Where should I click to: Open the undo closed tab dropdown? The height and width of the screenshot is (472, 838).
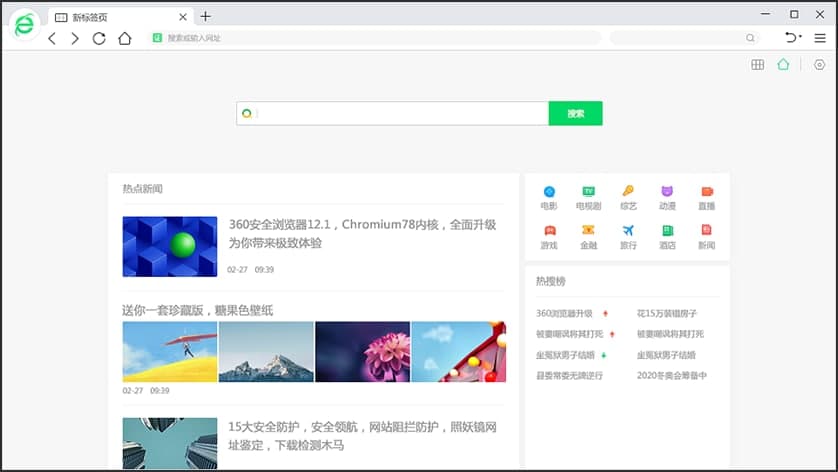tap(793, 37)
